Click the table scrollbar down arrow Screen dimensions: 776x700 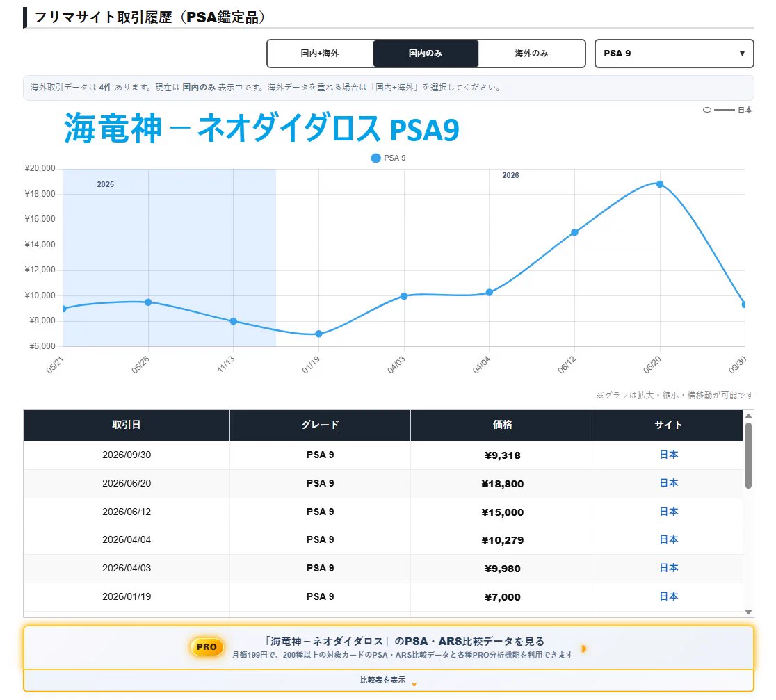click(748, 612)
